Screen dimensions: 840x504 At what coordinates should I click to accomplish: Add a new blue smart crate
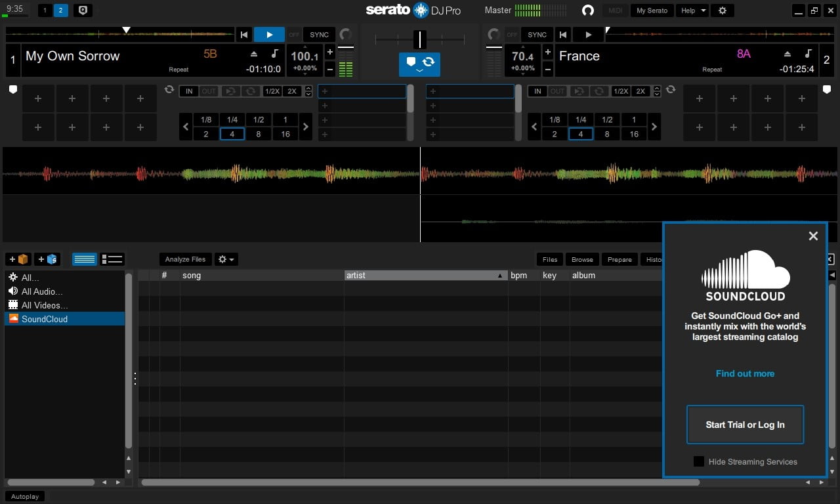click(x=47, y=259)
